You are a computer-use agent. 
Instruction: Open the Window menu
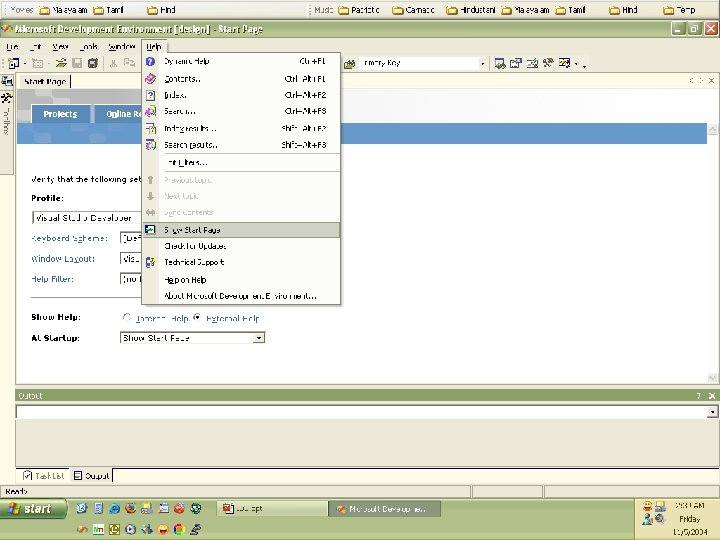[121, 47]
